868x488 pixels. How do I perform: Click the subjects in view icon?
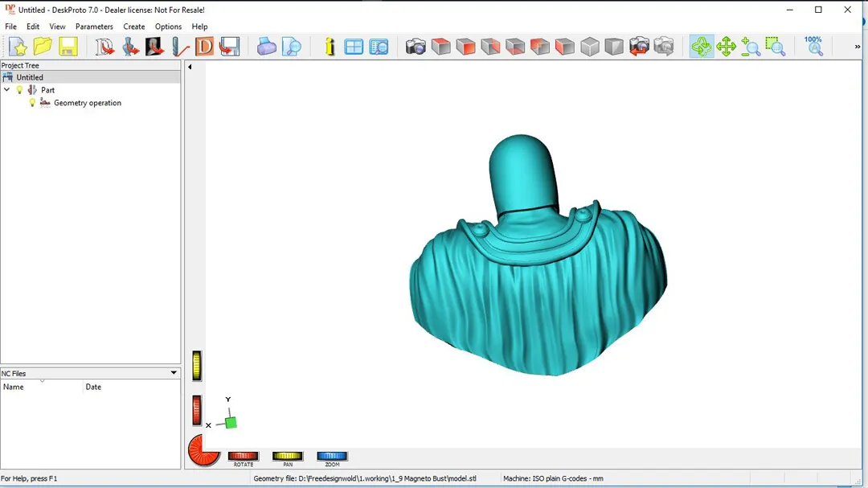379,47
